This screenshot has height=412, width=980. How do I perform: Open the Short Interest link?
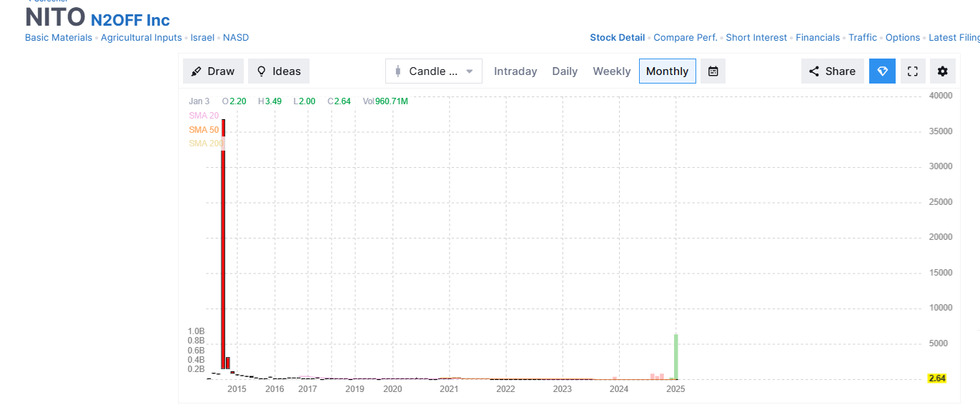click(x=756, y=38)
